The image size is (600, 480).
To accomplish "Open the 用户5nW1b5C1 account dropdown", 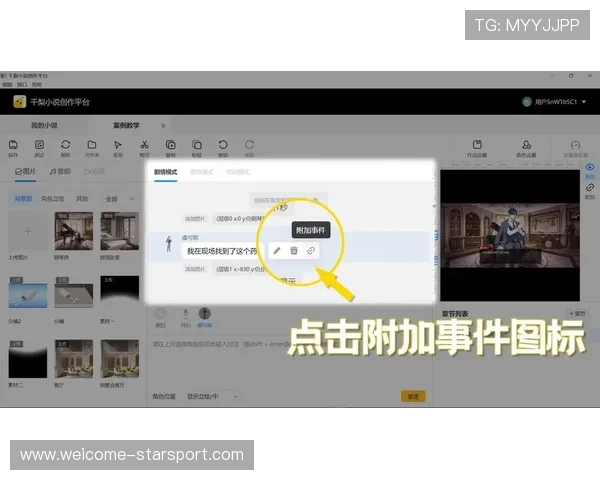I will 584,102.
